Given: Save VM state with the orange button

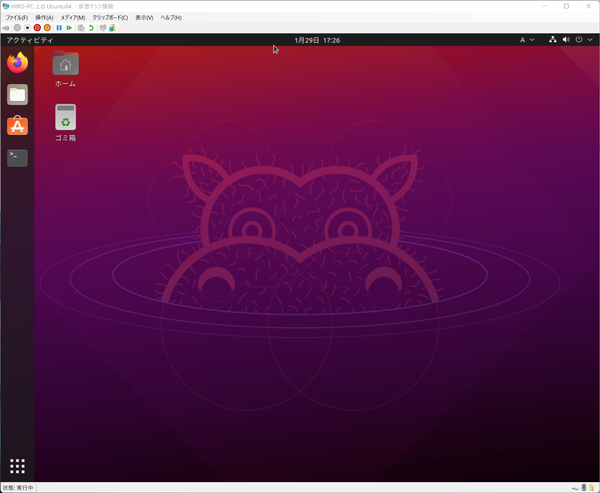Looking at the screenshot, I should coord(47,28).
